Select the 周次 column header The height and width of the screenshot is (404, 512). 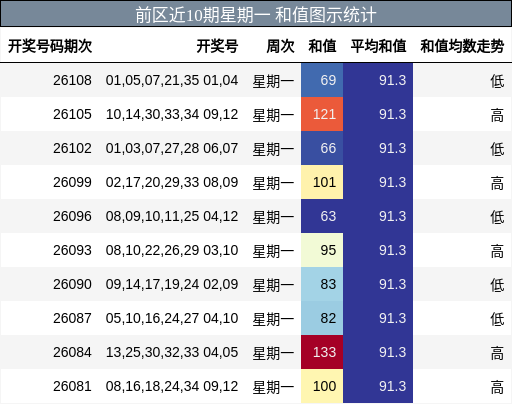click(280, 46)
